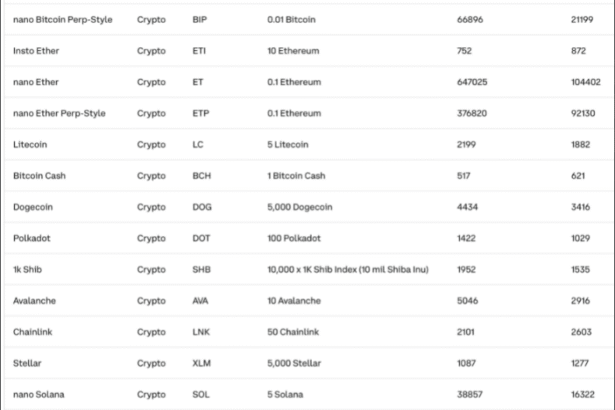Select the LNK ticker symbol

[201, 332]
